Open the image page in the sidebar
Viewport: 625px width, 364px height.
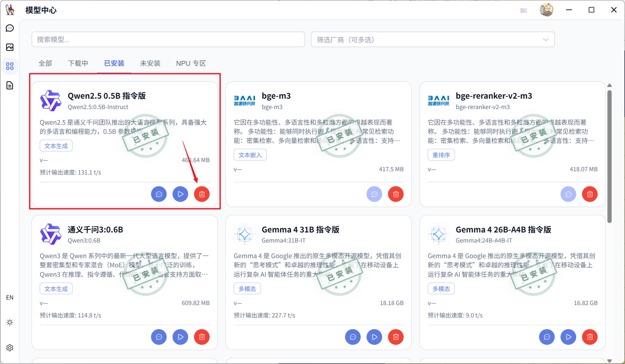pyautogui.click(x=10, y=47)
